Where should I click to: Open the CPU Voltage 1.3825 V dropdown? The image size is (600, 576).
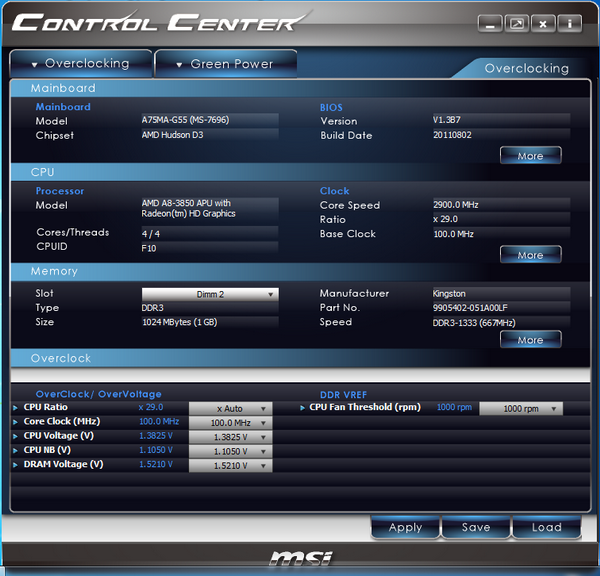[x=230, y=437]
